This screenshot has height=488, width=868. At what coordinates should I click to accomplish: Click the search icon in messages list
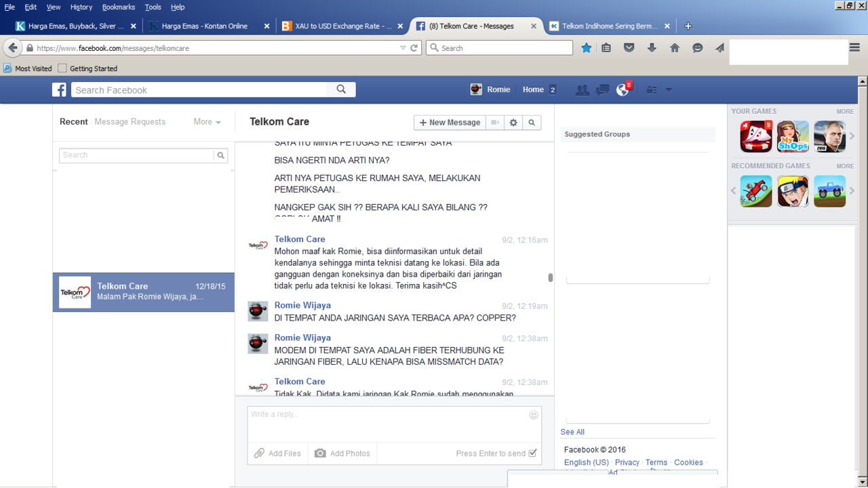point(220,155)
